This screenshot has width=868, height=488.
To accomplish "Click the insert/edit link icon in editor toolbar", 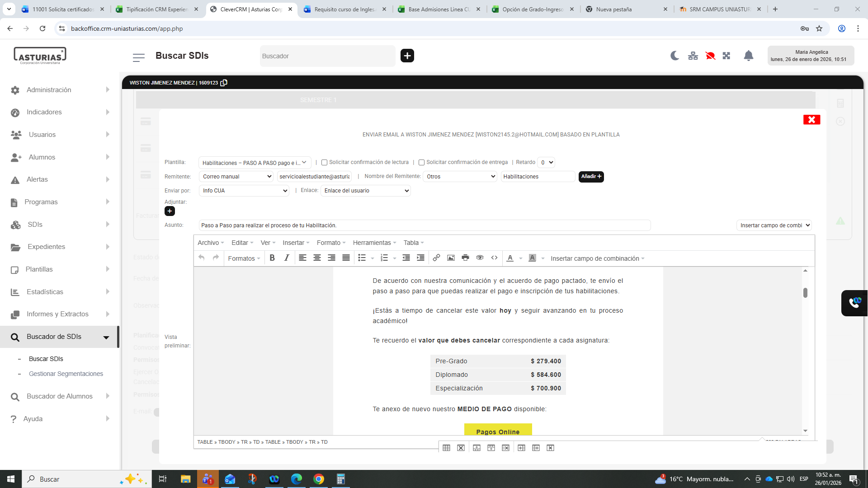I will point(436,258).
